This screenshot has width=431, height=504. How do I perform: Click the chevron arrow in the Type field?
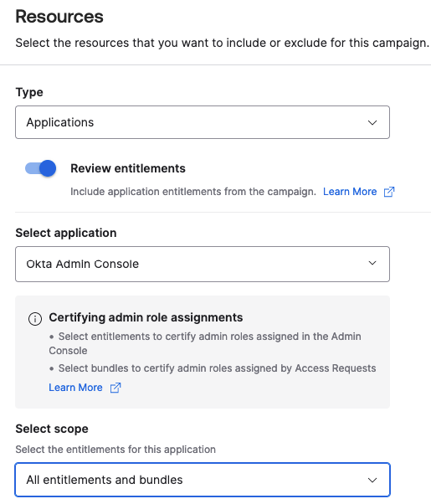pos(372,122)
